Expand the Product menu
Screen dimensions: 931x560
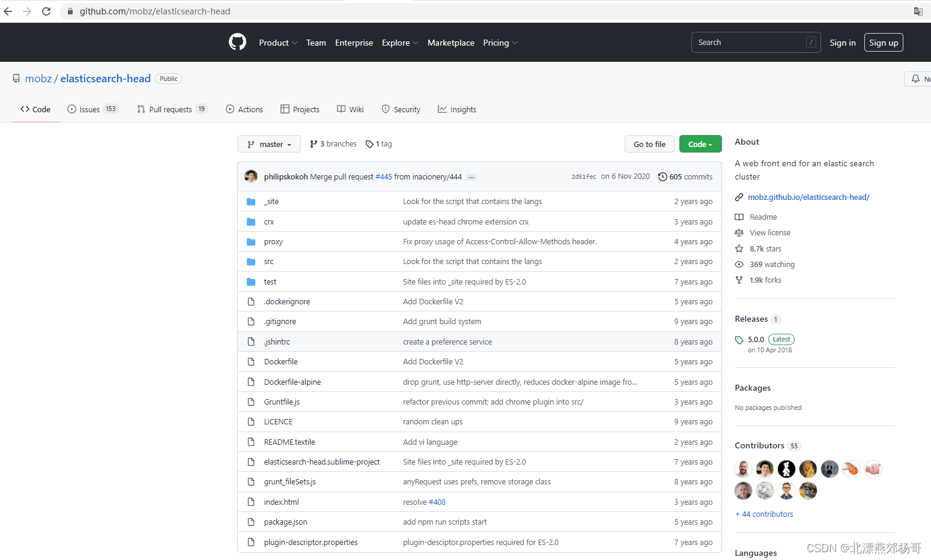point(278,43)
